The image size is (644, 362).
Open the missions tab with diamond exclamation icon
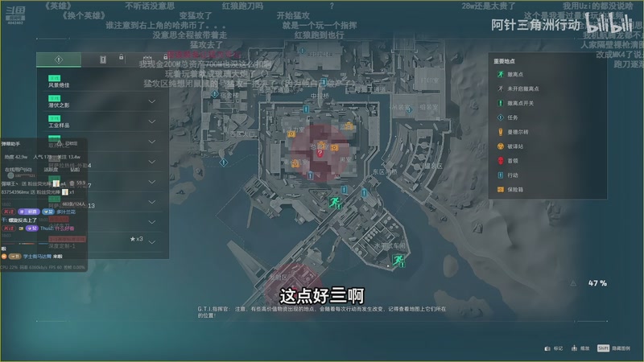(x=59, y=60)
